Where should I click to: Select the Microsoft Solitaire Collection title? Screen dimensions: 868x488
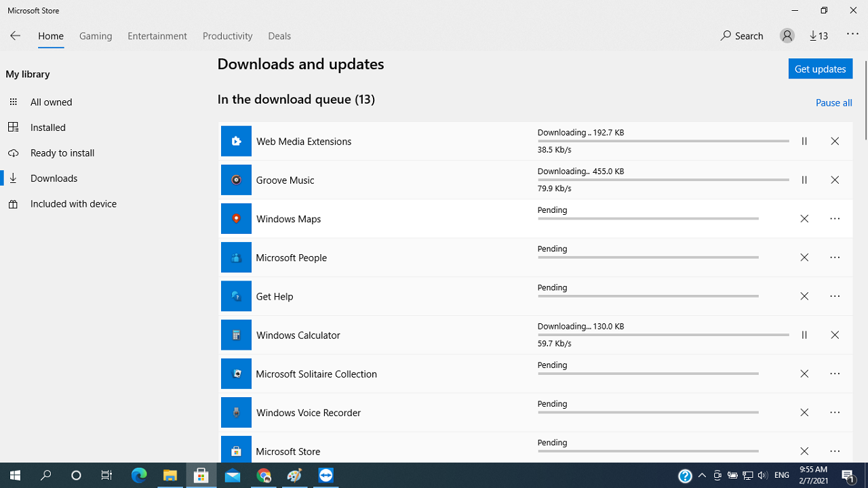tap(316, 373)
